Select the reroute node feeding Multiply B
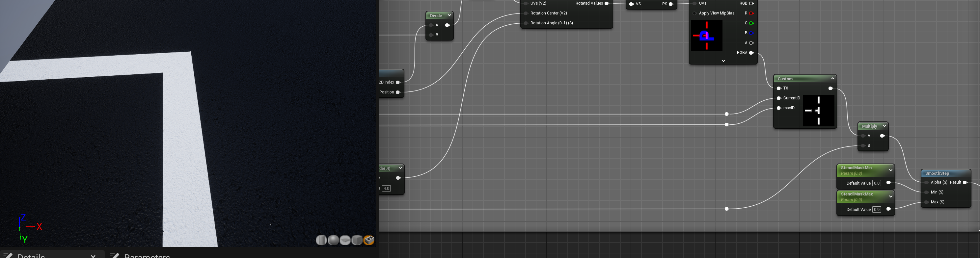The image size is (980, 258). tap(727, 209)
